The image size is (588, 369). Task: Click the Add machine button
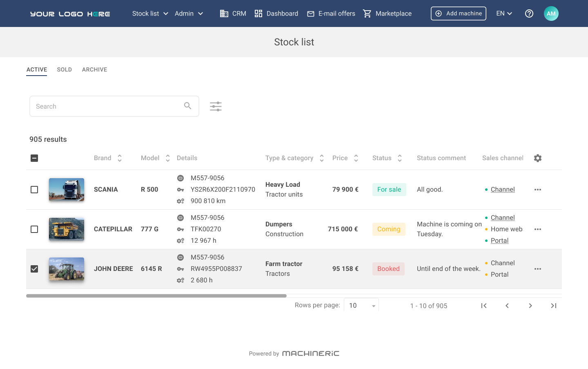click(x=458, y=13)
